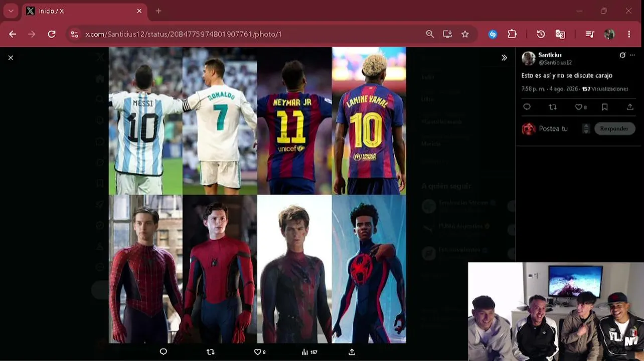This screenshot has width=644, height=361.
Task: Open the @Santicius12 handle link
Action: 555,63
